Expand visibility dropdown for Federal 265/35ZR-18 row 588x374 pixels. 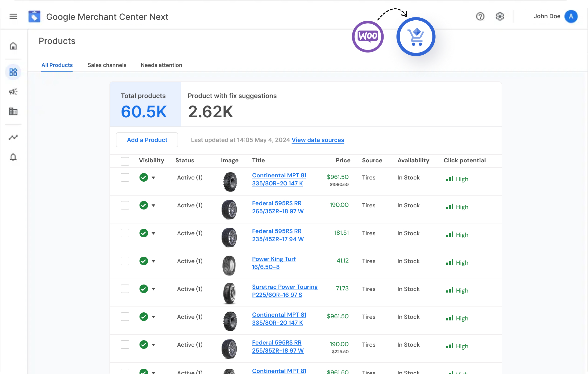click(153, 205)
